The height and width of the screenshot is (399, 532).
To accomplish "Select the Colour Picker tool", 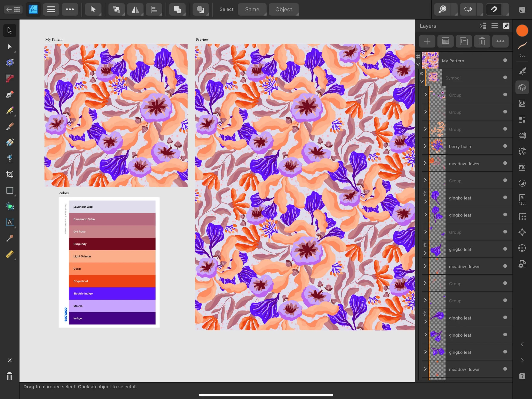I will tap(10, 238).
